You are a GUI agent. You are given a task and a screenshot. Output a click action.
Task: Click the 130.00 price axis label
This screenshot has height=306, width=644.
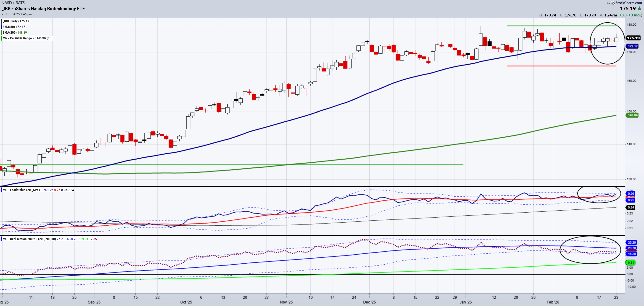click(x=631, y=179)
